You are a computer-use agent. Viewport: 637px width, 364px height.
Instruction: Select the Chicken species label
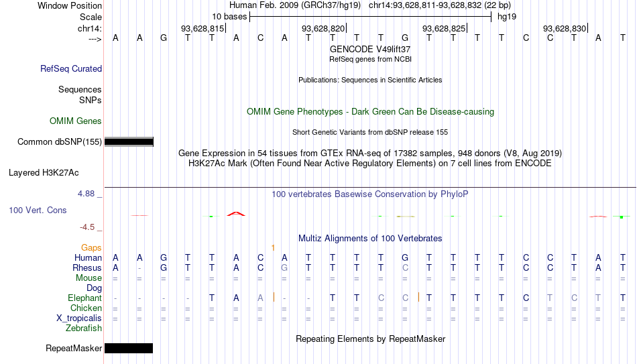tap(86, 308)
